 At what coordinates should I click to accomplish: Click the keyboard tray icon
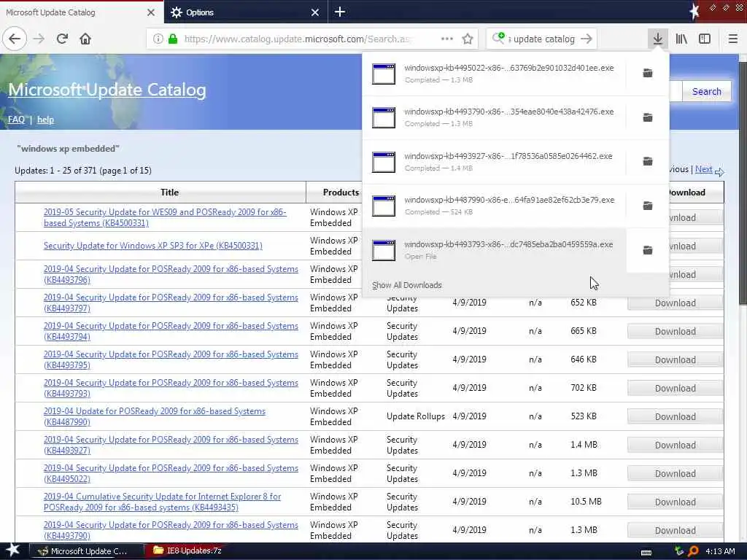pyautogui.click(x=646, y=553)
